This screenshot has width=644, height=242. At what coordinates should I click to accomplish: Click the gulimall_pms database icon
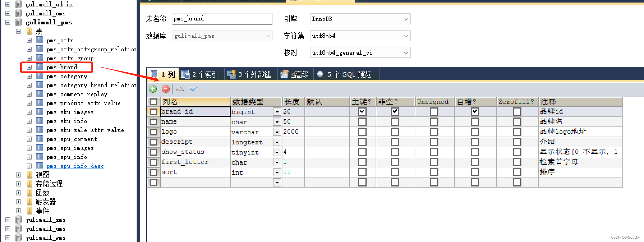click(x=19, y=22)
